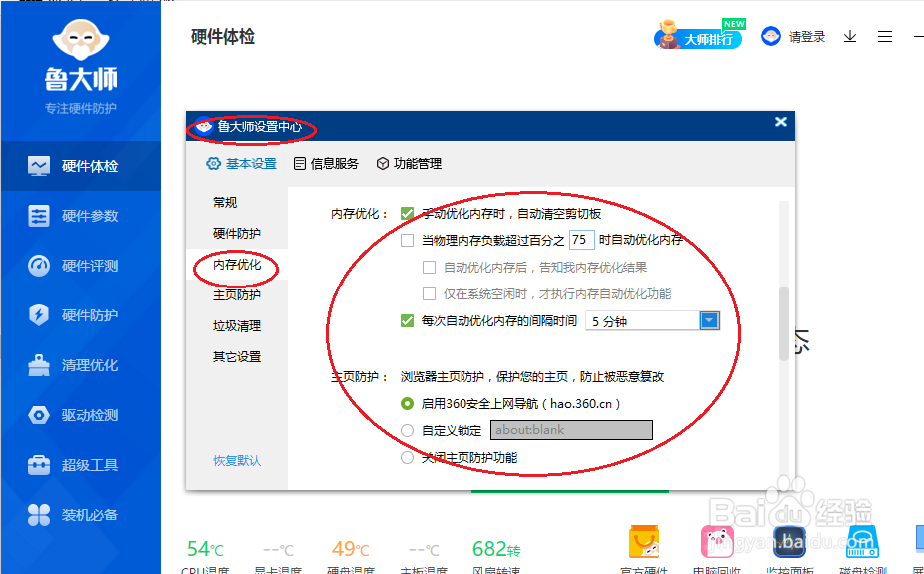The image size is (924, 574).
Task: Click the settings dialog vertical scrollbar thumb
Action: pyautogui.click(x=784, y=323)
